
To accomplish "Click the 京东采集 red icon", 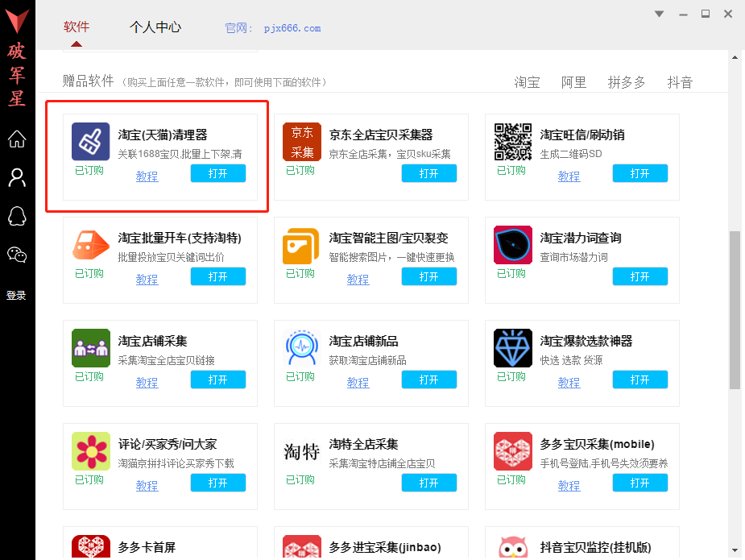I will (x=302, y=141).
